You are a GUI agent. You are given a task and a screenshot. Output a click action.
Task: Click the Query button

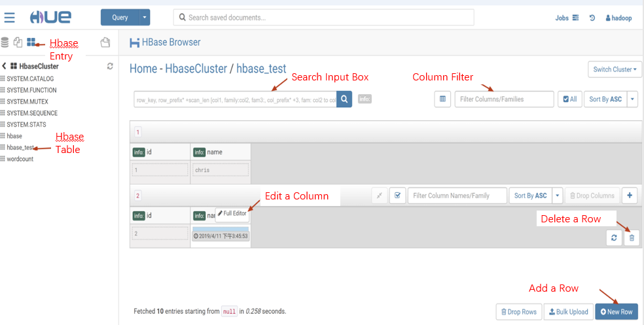(x=120, y=17)
